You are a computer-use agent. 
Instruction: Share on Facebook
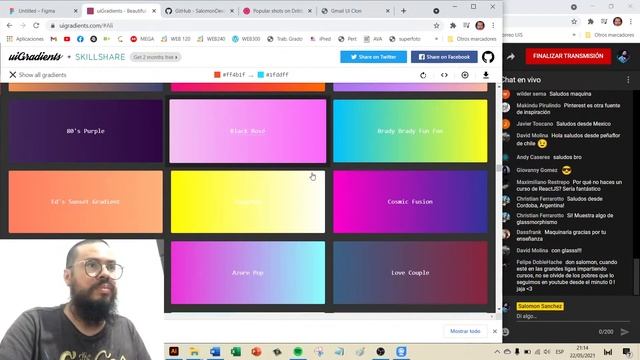click(444, 57)
